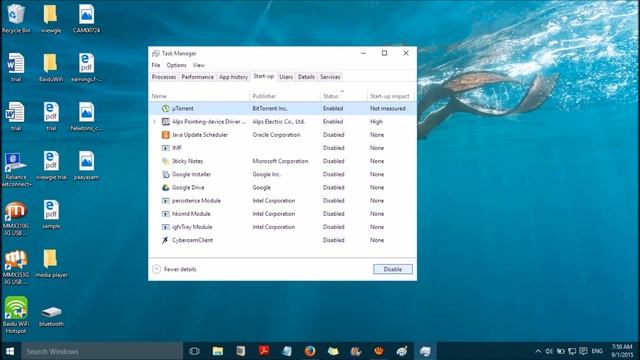The image size is (640, 360).
Task: Click the High start-up impact cell
Action: (376, 122)
